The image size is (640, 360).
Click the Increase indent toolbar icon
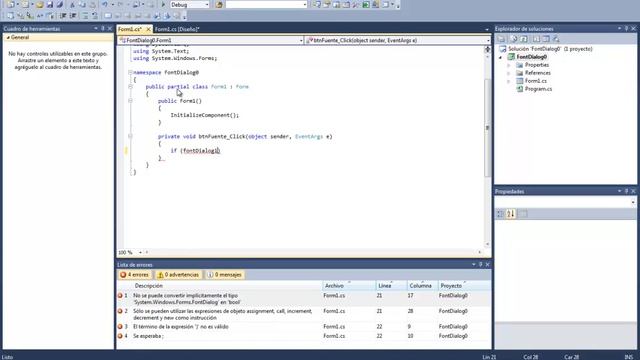click(x=73, y=16)
